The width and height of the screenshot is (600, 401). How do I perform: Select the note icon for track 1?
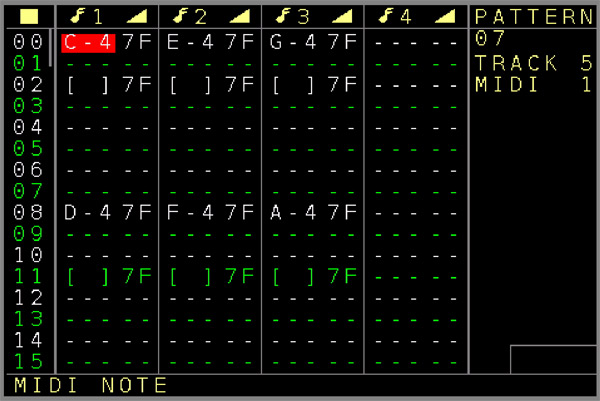[78, 16]
